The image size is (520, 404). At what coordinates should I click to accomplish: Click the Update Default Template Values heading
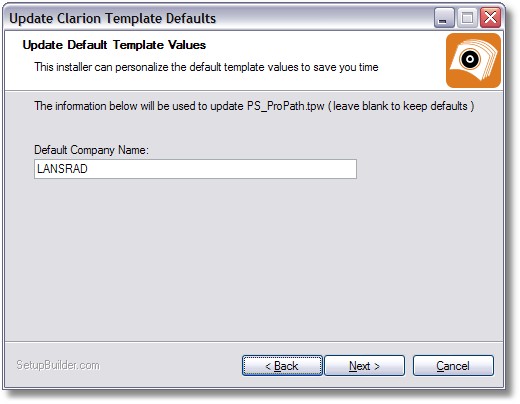click(x=114, y=45)
